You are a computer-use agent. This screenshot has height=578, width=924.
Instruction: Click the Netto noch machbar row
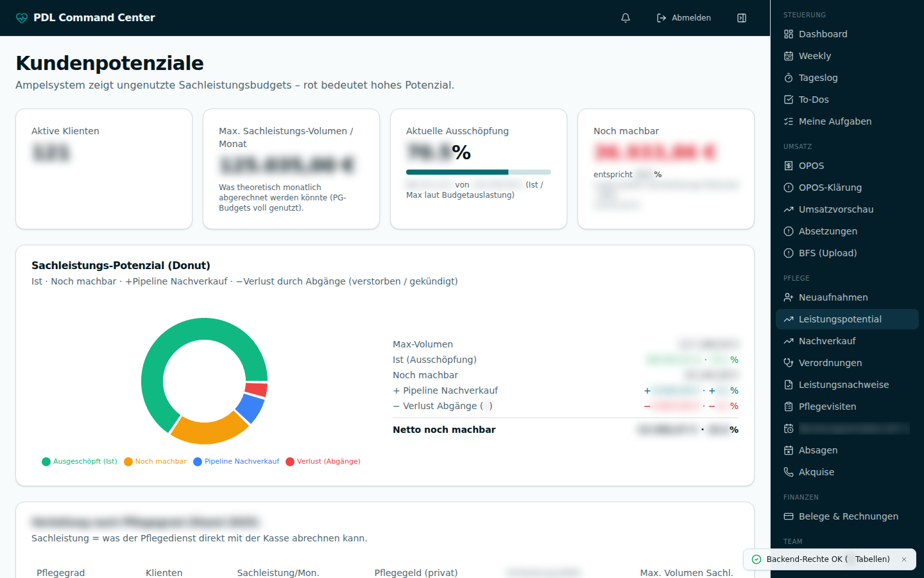(565, 430)
